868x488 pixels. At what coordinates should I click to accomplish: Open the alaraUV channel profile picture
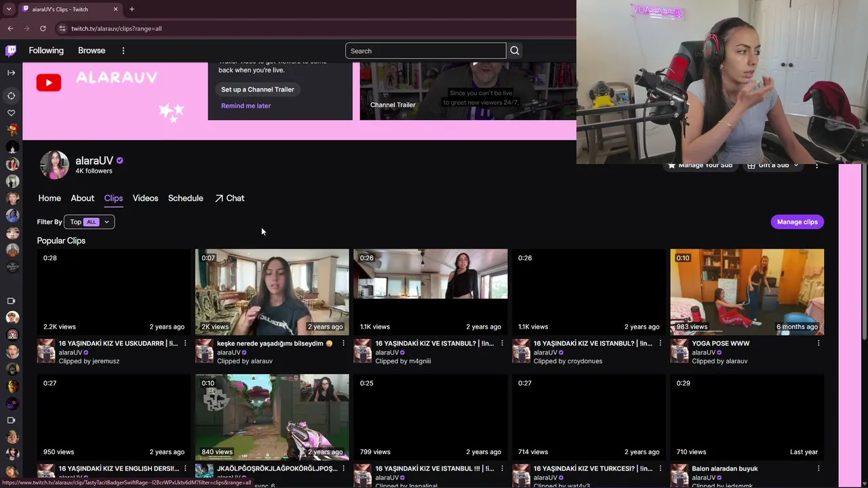[54, 165]
